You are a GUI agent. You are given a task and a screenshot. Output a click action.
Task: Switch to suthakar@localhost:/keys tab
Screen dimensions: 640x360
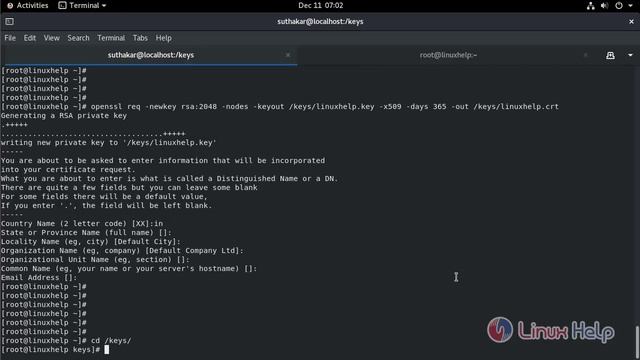point(151,55)
